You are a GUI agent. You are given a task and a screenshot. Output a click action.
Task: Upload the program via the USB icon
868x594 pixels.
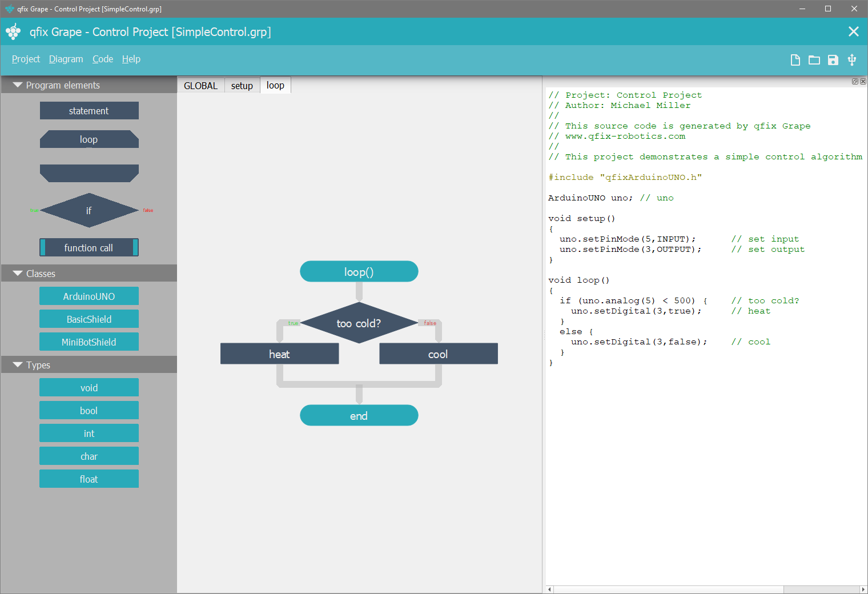851,60
